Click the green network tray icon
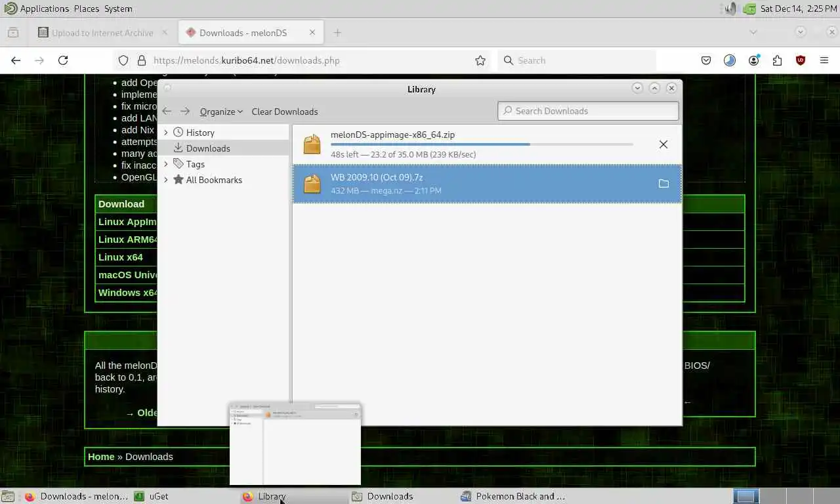The image size is (840, 504). (x=749, y=9)
